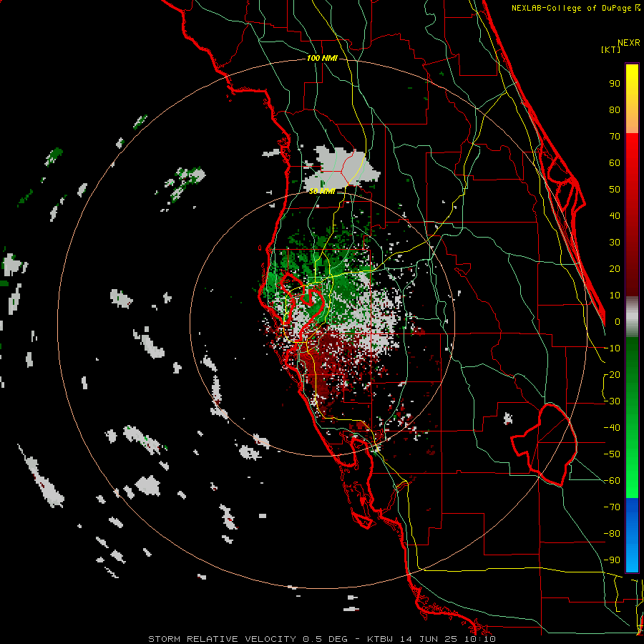The width and height of the screenshot is (644, 644).
Task: Click large gray echo beside 50 NMI label
Action: (x=343, y=167)
